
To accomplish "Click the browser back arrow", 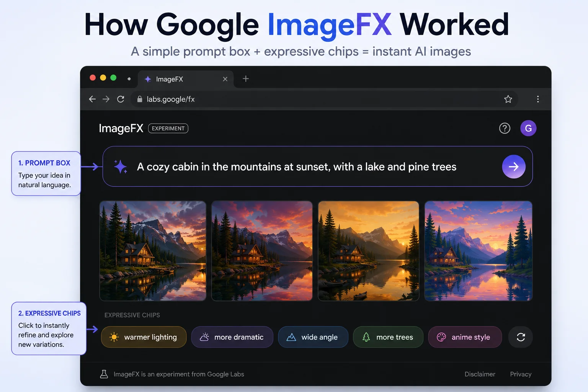I will coord(92,99).
